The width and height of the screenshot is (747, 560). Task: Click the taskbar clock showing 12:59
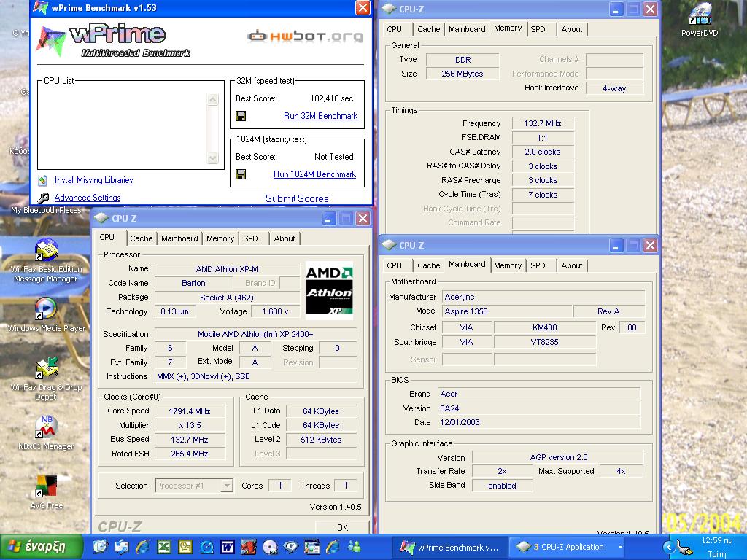[x=717, y=540]
